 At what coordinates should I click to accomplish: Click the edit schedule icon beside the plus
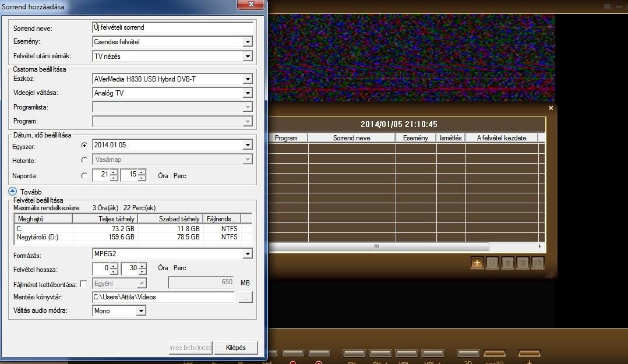(492, 263)
